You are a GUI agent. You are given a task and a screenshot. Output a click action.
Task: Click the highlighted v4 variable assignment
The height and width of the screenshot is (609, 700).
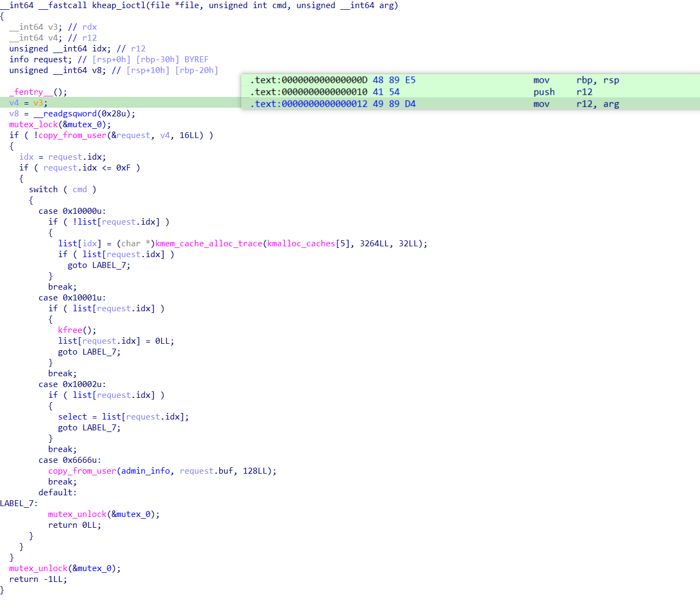click(x=14, y=102)
